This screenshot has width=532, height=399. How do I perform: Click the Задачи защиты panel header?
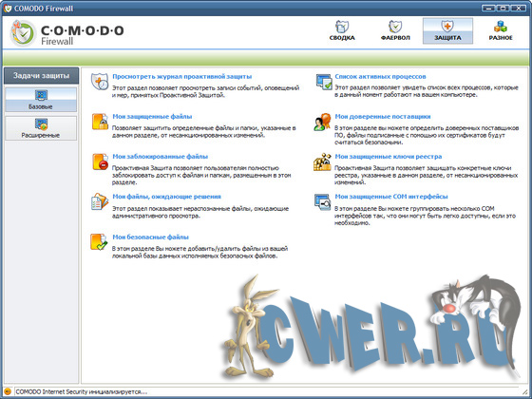click(x=41, y=76)
